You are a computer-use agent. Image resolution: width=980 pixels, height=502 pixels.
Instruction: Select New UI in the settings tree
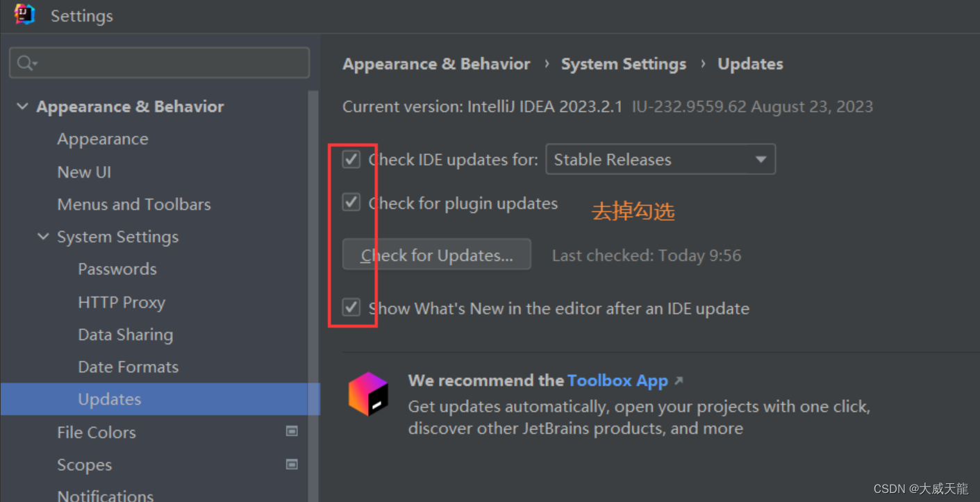(x=84, y=171)
